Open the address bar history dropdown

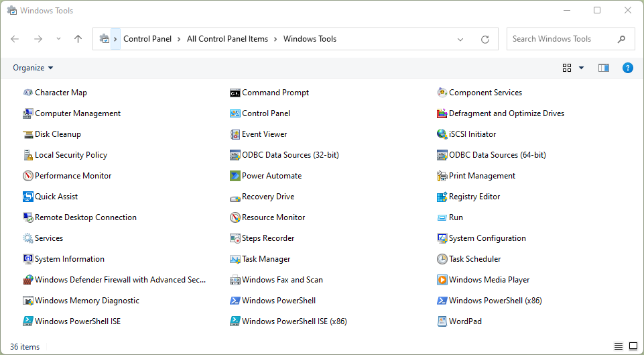[x=460, y=40]
